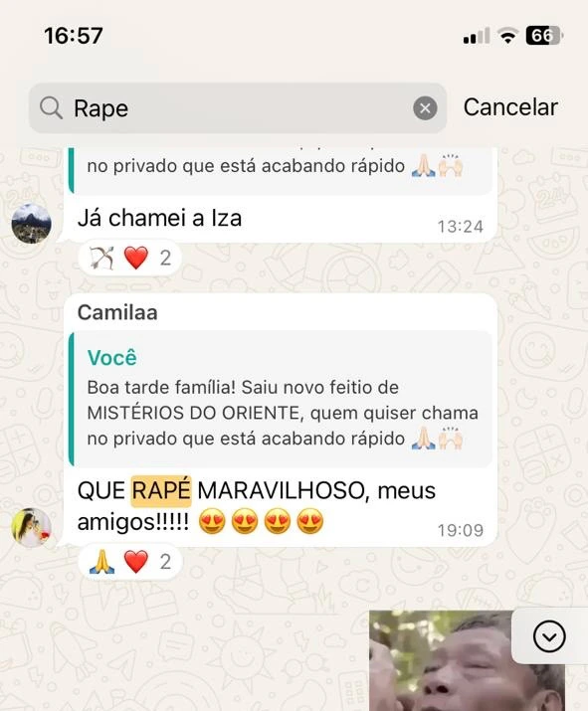This screenshot has height=711, width=588.
Task: Jump to latest messages with down arrow
Action: coord(549,636)
